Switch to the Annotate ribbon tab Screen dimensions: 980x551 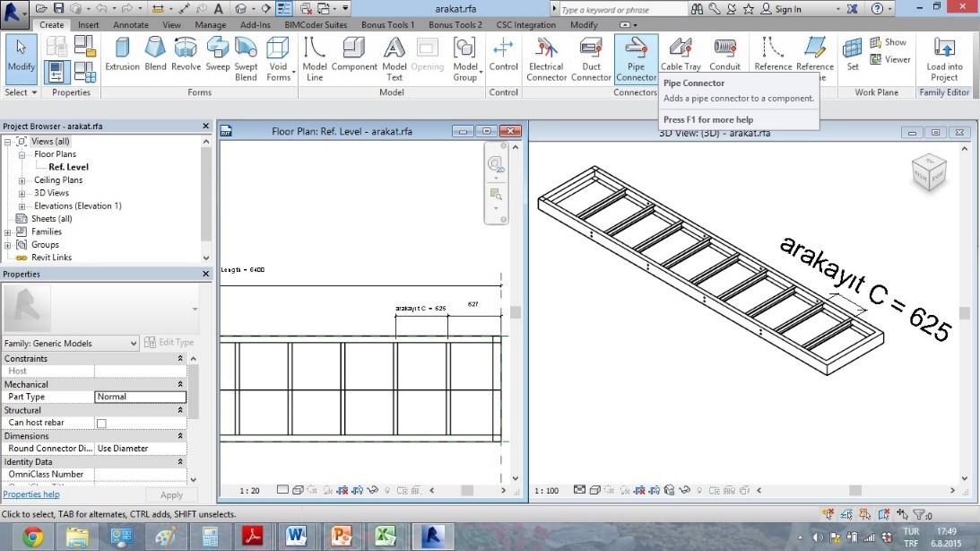pos(131,25)
